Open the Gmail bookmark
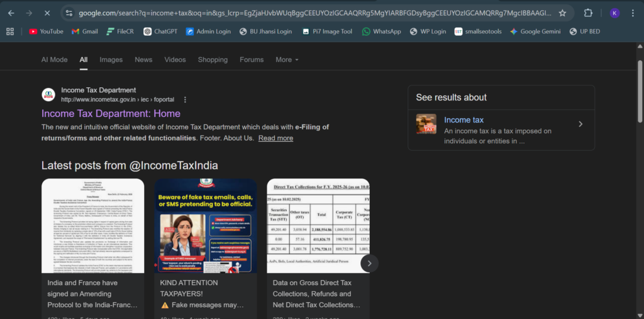The height and width of the screenshot is (319, 644). [x=84, y=31]
